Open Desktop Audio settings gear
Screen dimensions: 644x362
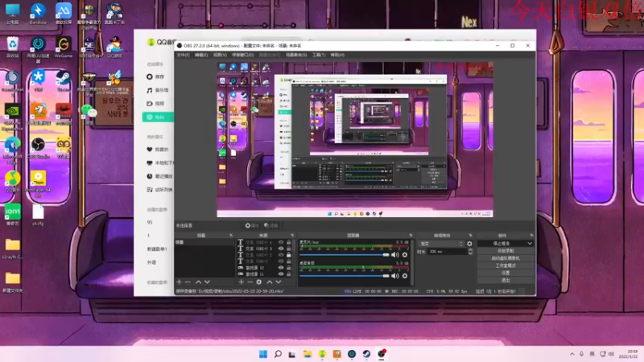405,276
